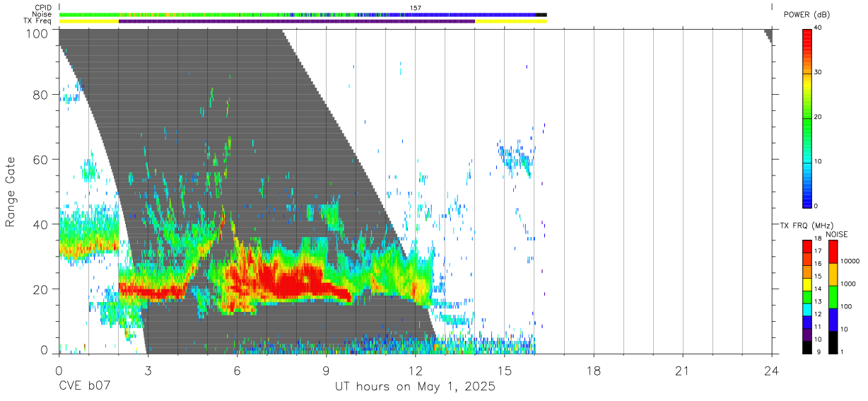
Task: Click the x-axis hour label 12
Action: (x=415, y=371)
